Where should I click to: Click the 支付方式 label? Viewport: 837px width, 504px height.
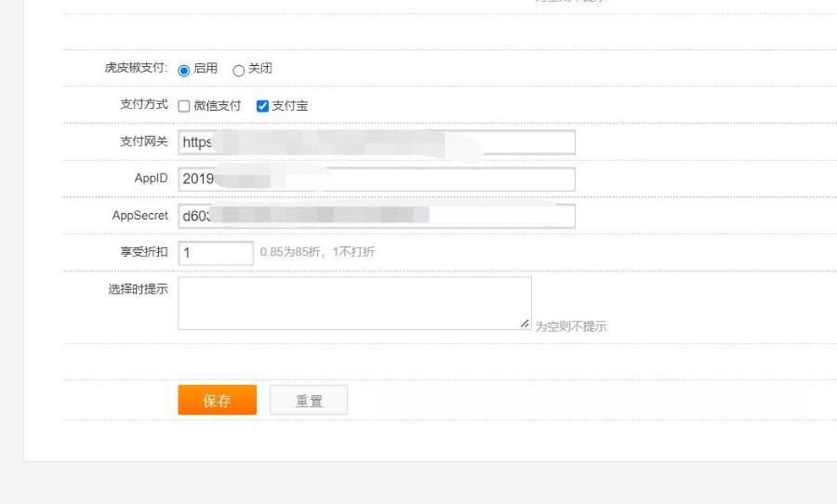pyautogui.click(x=144, y=104)
